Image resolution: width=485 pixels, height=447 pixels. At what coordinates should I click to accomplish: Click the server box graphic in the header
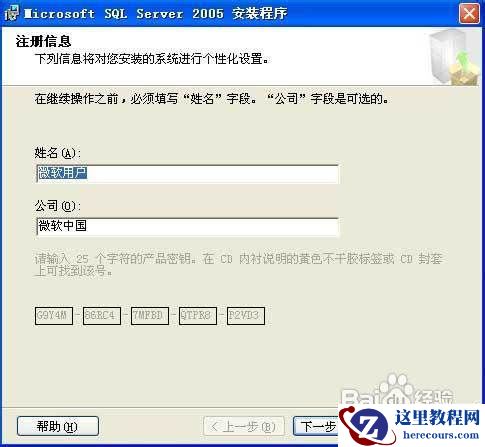point(454,56)
